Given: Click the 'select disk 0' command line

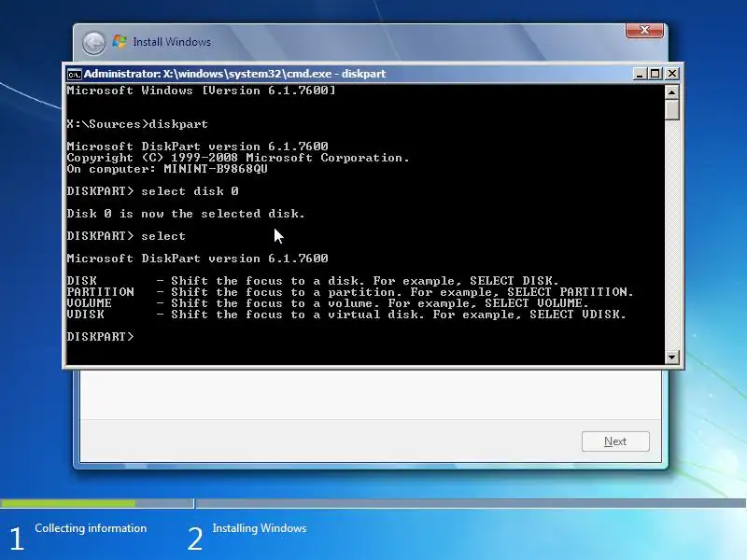Looking at the screenshot, I should click(152, 191).
